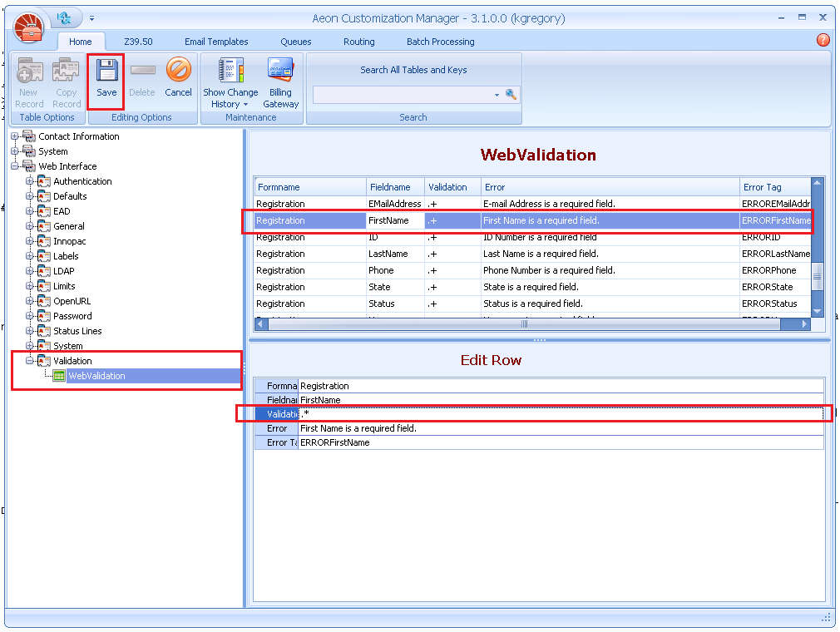
Task: Open the help question mark icon
Action: point(823,40)
